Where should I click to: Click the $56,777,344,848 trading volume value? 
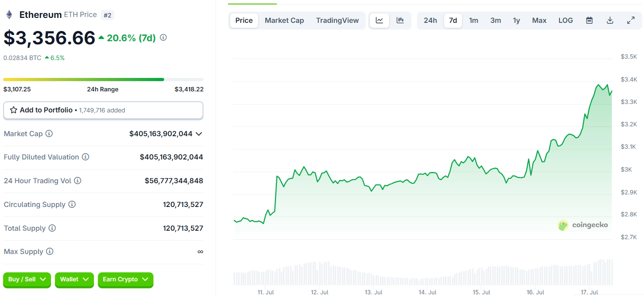(174, 181)
